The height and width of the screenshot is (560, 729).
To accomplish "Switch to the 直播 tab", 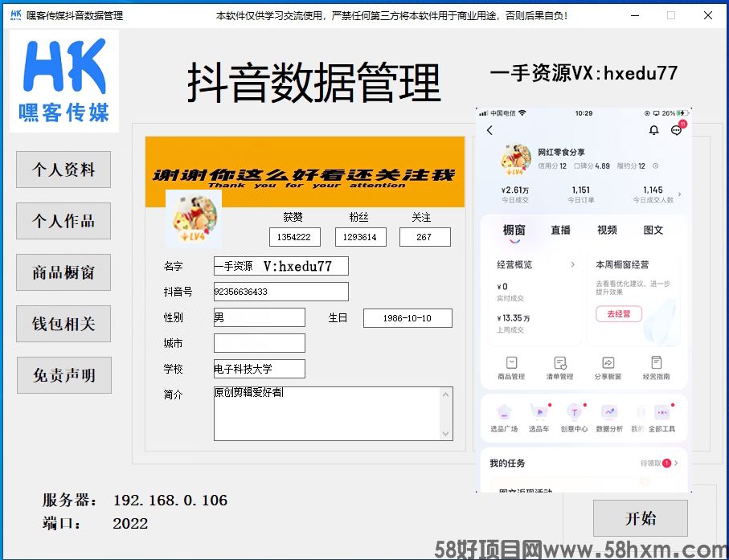I will coord(560,230).
